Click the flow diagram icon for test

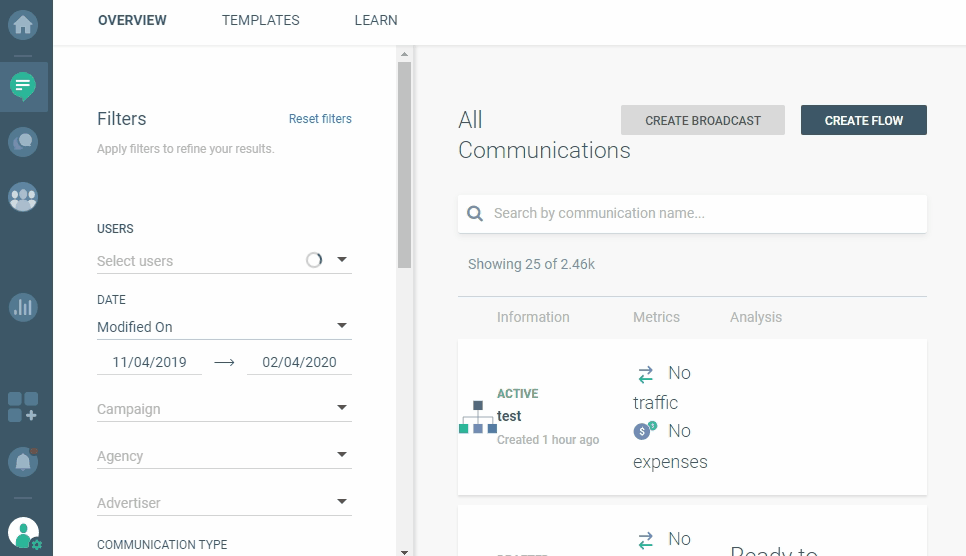(x=478, y=417)
